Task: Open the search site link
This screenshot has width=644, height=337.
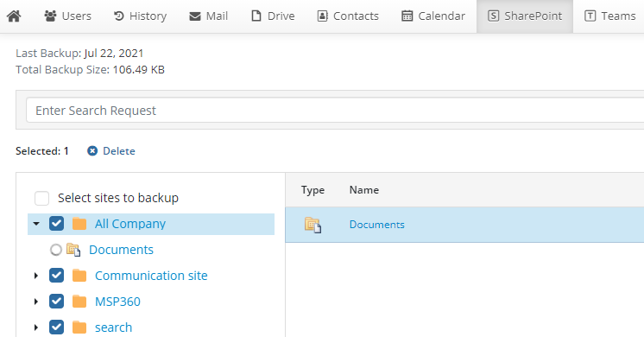Action: click(113, 327)
